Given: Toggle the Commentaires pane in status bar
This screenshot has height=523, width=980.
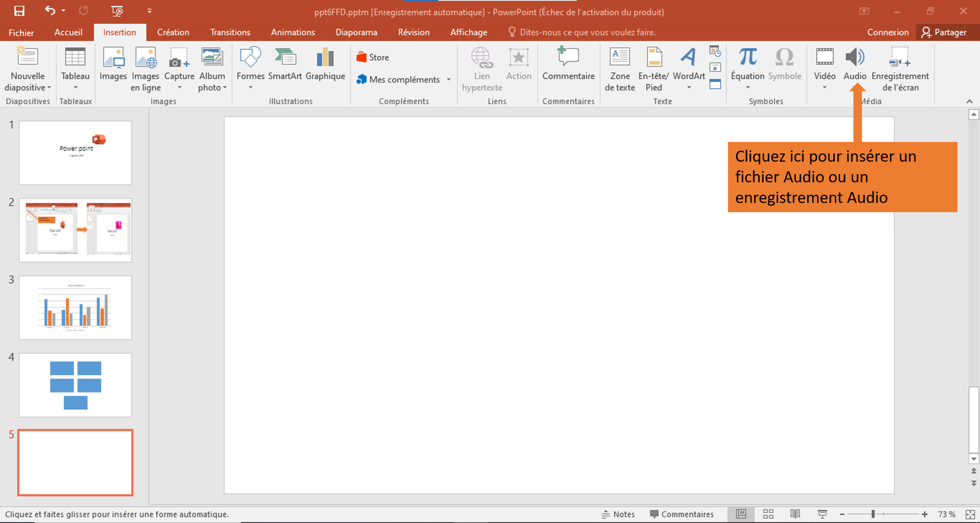Looking at the screenshot, I should (x=682, y=514).
